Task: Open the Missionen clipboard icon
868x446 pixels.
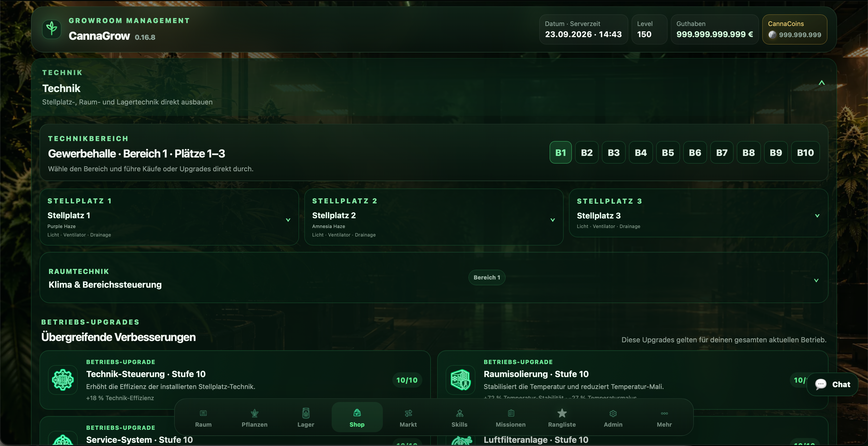Action: [511, 413]
